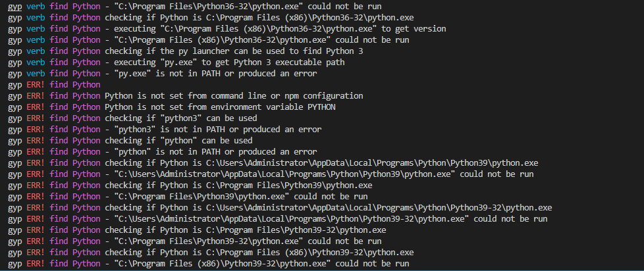The height and width of the screenshot is (271, 644).
Task: Click the line saying "python" is not in PATH
Action: click(x=162, y=152)
